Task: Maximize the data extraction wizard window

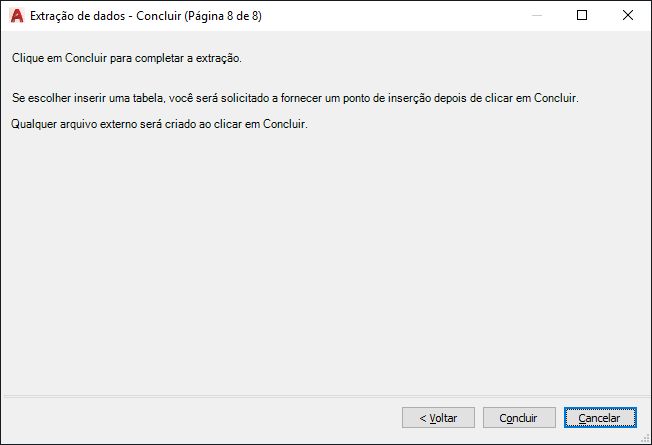Action: [x=582, y=16]
